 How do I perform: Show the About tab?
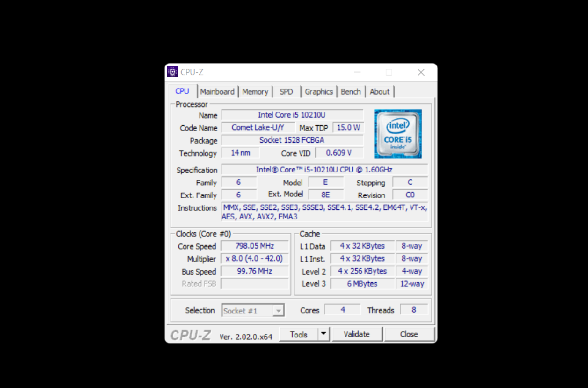(x=379, y=92)
